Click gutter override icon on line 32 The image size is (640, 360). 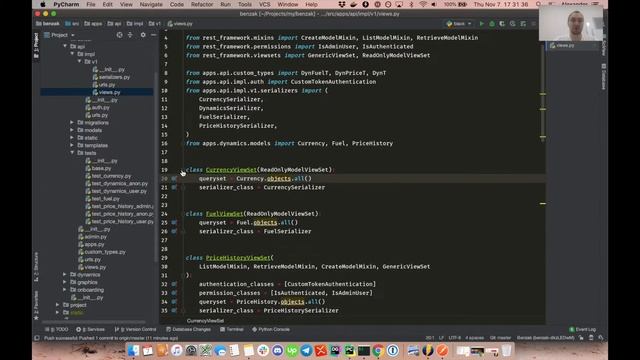174,284
